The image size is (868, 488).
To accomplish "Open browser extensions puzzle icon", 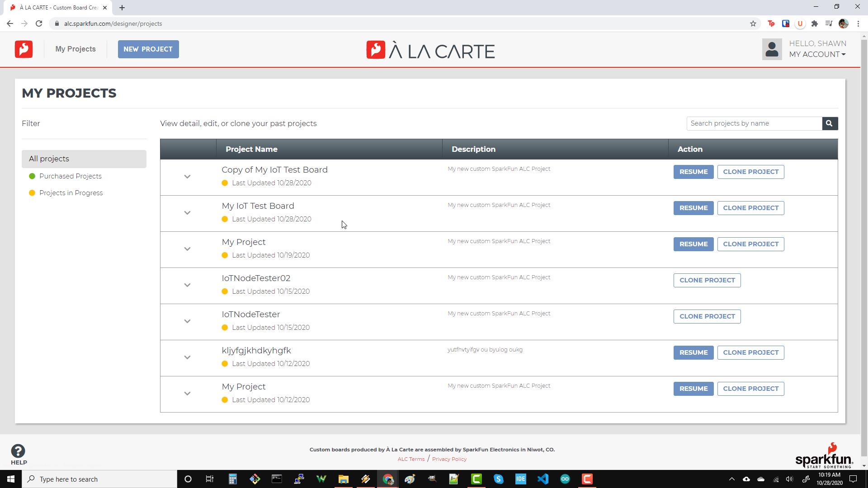I will click(x=815, y=23).
